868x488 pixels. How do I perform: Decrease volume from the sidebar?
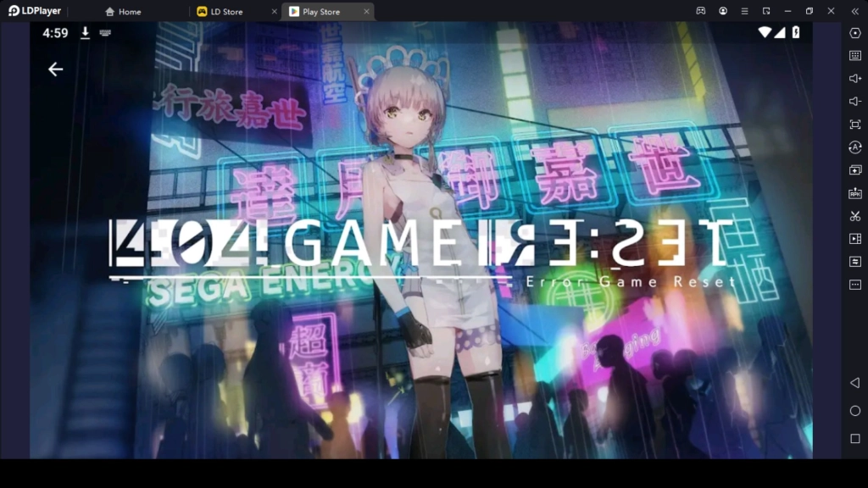pos(854,102)
